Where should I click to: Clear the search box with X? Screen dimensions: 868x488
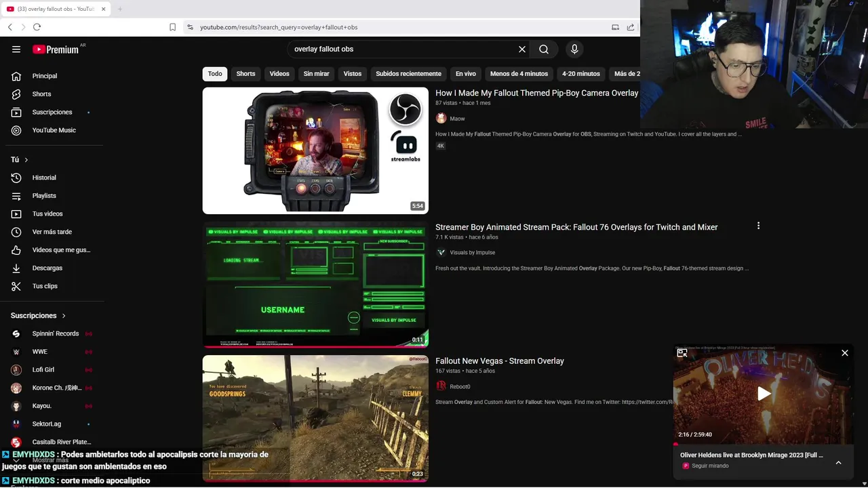click(x=522, y=49)
